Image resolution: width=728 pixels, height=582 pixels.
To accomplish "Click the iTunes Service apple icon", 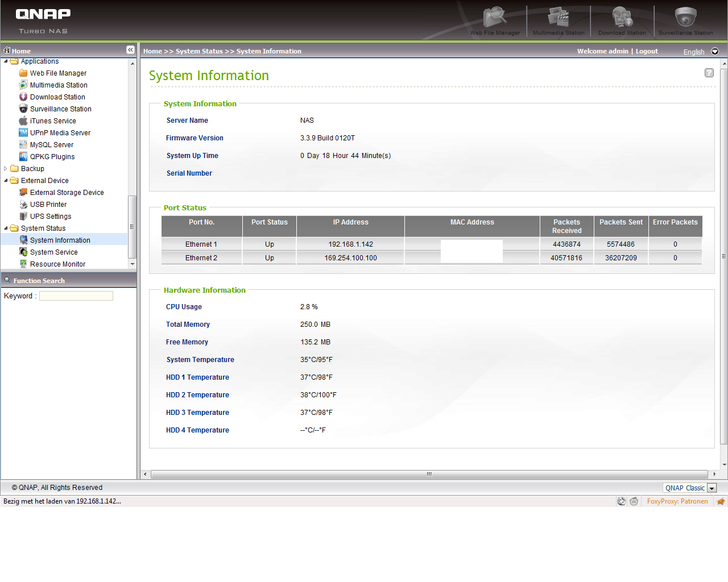I will point(23,120).
